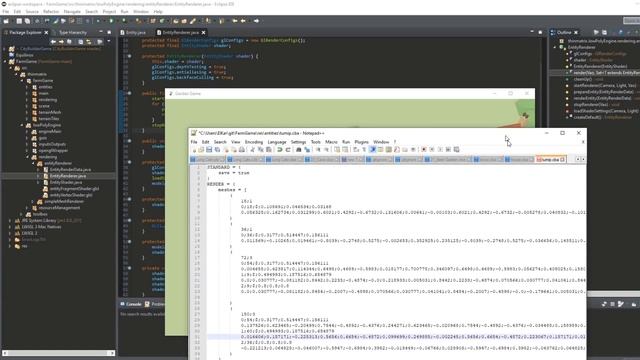Viewport: 640px width, 360px height.
Task: Expand the JRE System Library node
Action: (10, 220)
